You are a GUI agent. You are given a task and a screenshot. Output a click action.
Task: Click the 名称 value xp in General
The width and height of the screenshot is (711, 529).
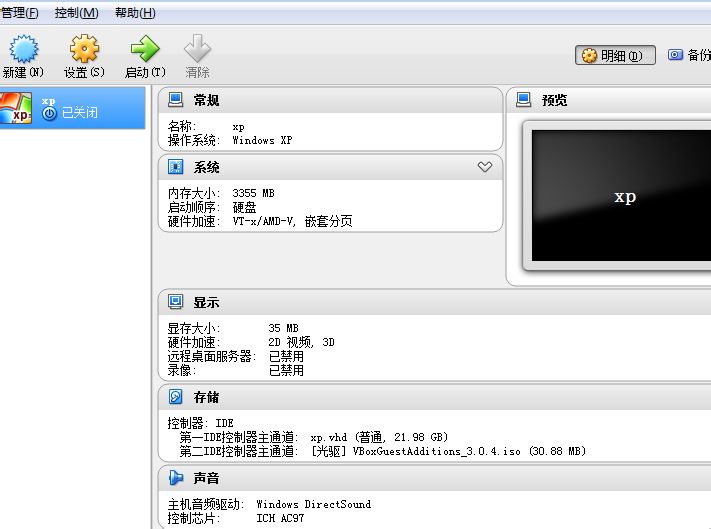pyautogui.click(x=239, y=127)
